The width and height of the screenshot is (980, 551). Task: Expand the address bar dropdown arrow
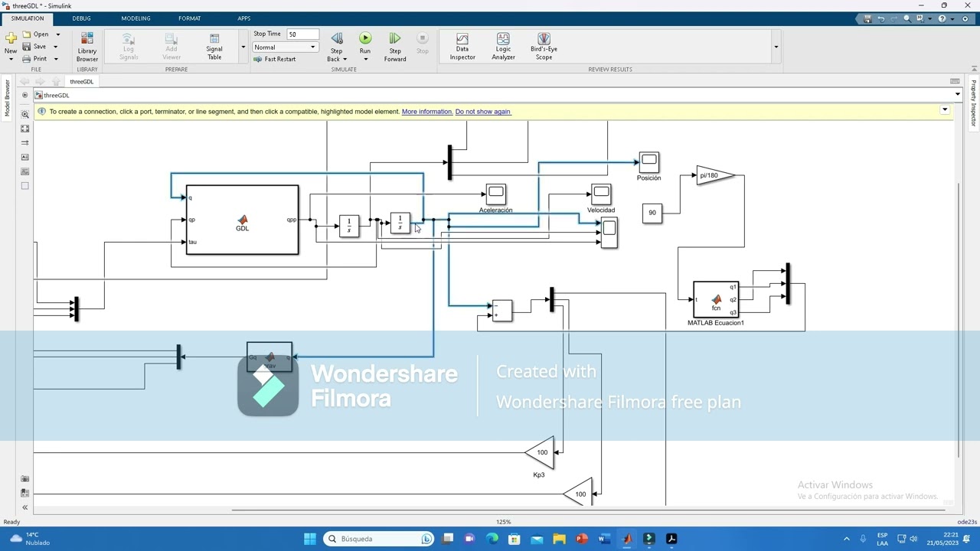(957, 95)
